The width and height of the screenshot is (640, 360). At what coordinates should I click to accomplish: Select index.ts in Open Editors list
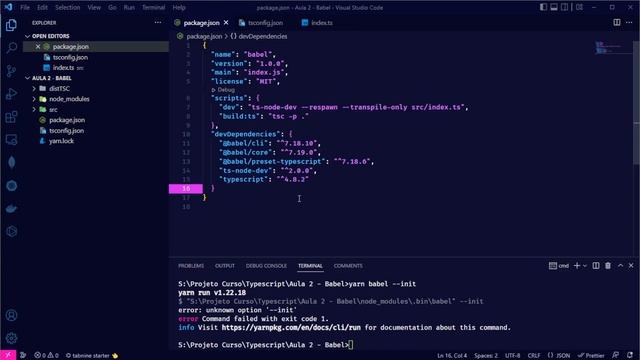(x=63, y=68)
